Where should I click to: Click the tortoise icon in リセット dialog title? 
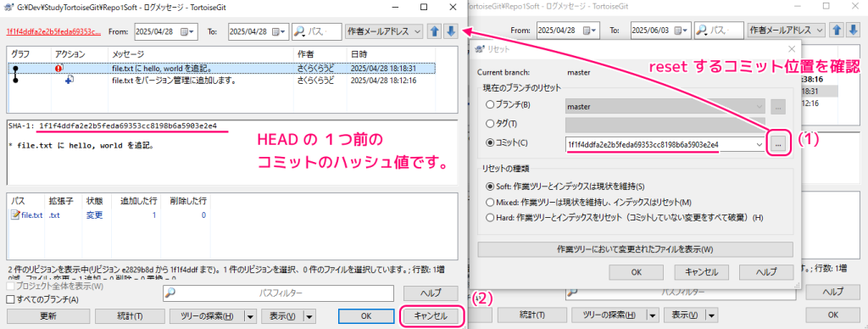coord(480,49)
